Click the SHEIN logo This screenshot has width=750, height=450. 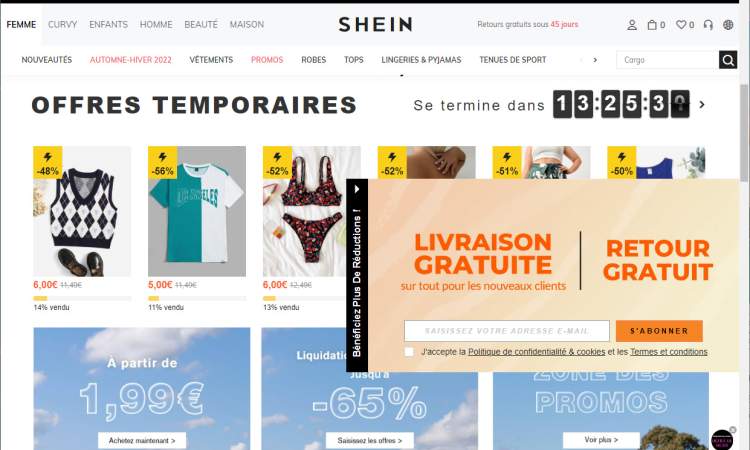tap(375, 24)
